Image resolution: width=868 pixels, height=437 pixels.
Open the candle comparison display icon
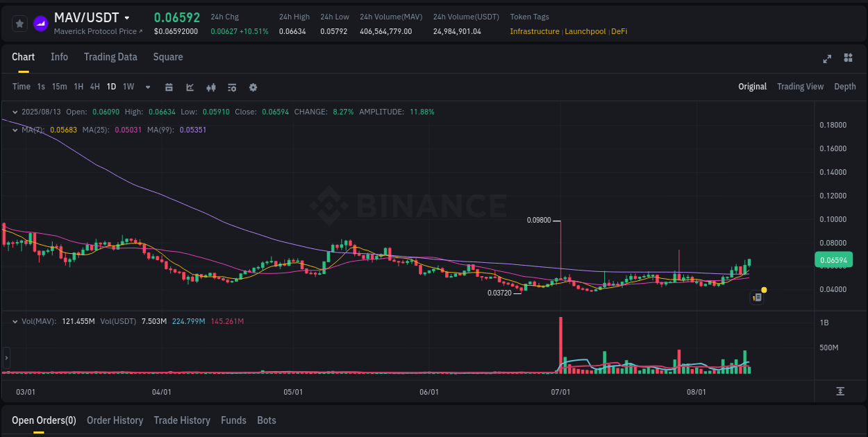point(210,87)
